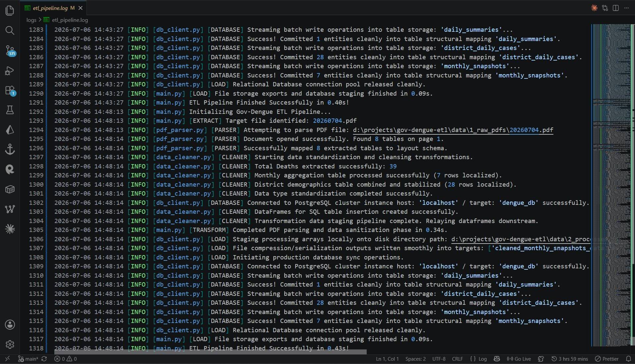Open More Actions ellipsis menu
Screen dimensions: 635x364
point(626,8)
